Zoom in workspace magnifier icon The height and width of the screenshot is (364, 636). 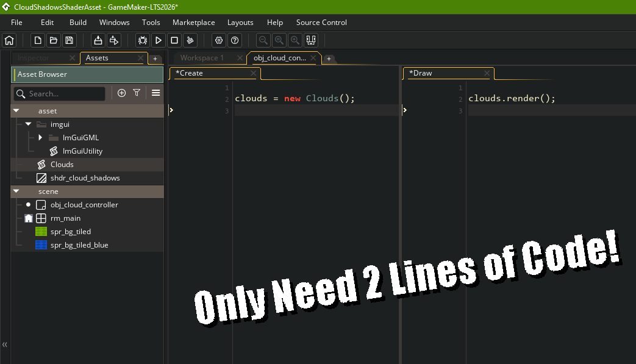click(295, 40)
